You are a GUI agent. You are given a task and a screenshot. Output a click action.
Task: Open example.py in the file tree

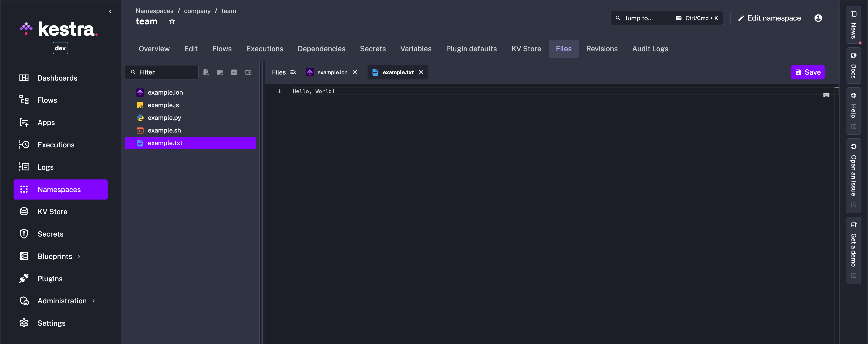click(x=164, y=118)
